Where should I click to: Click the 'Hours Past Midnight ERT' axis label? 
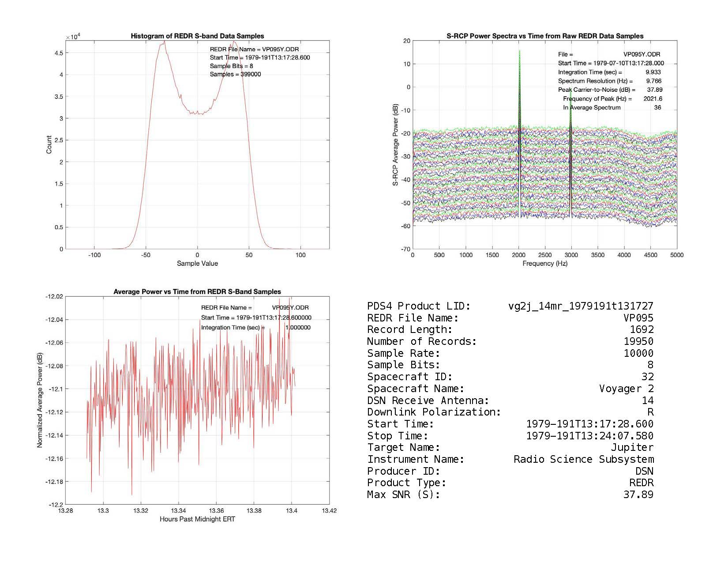click(197, 519)
